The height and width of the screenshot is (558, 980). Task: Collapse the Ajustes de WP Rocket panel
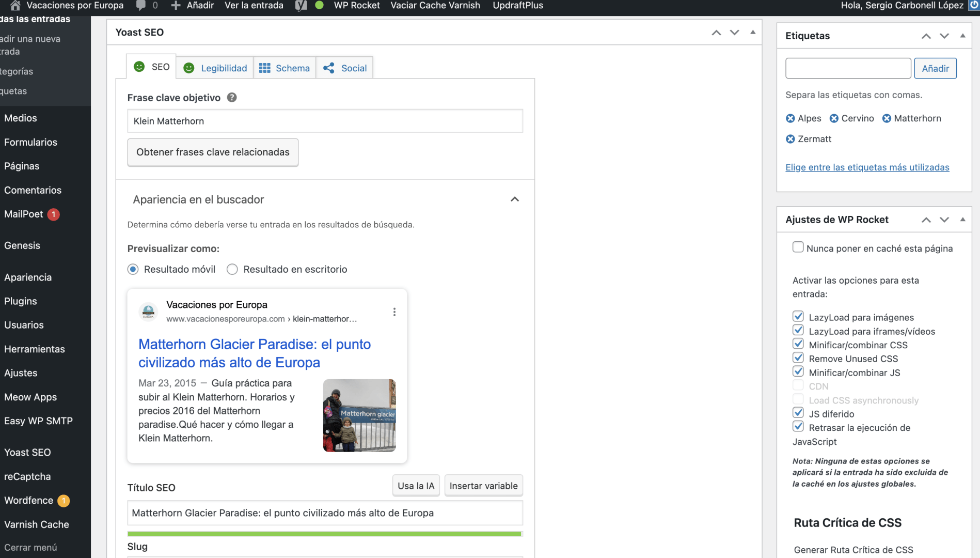pyautogui.click(x=962, y=220)
